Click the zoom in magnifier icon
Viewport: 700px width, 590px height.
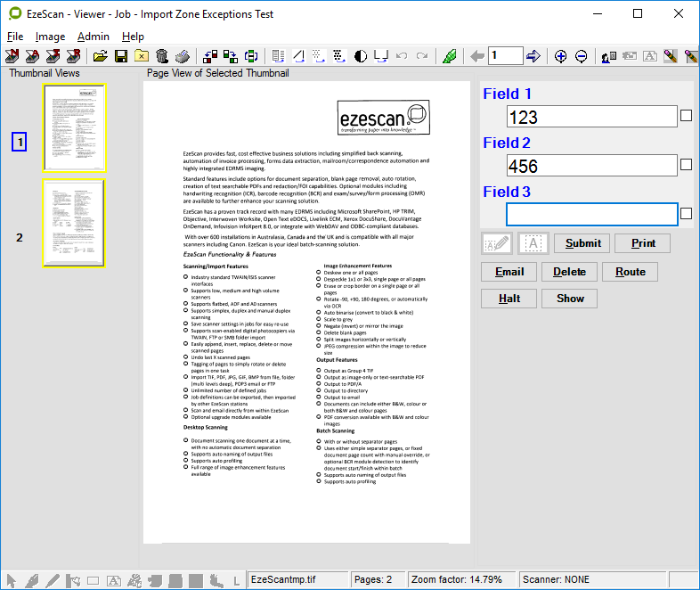point(561,56)
